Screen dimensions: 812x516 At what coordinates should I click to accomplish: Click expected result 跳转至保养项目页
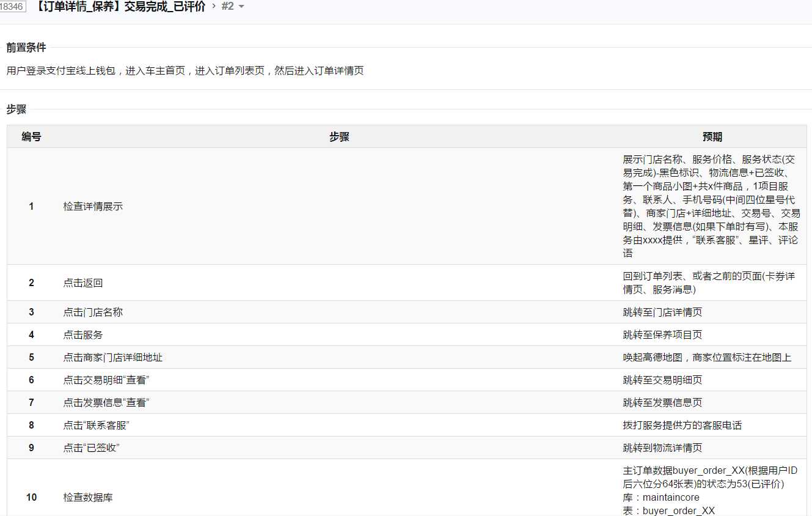(663, 335)
